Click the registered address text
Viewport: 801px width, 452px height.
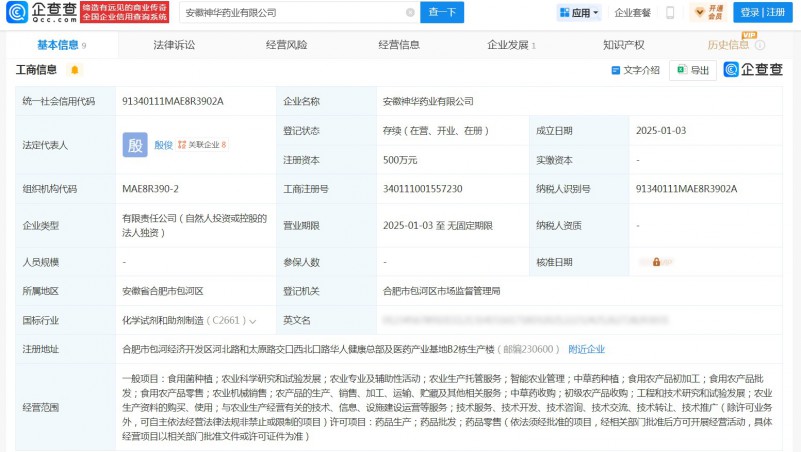point(308,349)
